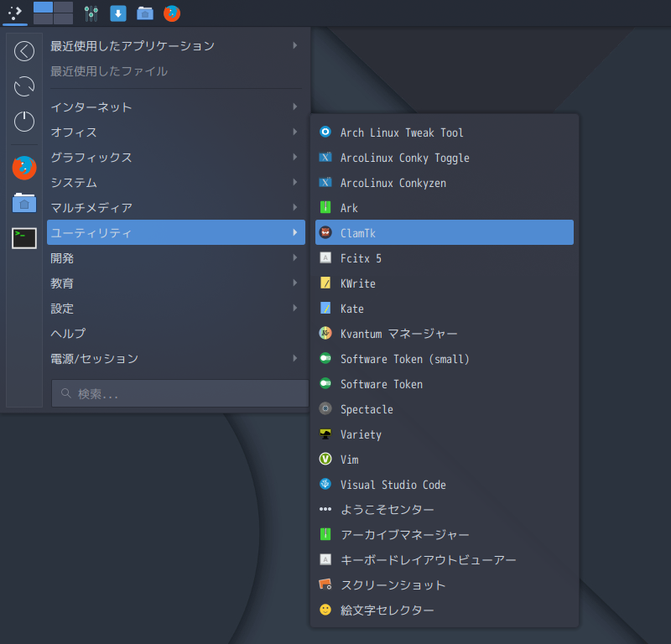Click the emoji selector smiley icon
671x644 pixels.
pos(325,610)
